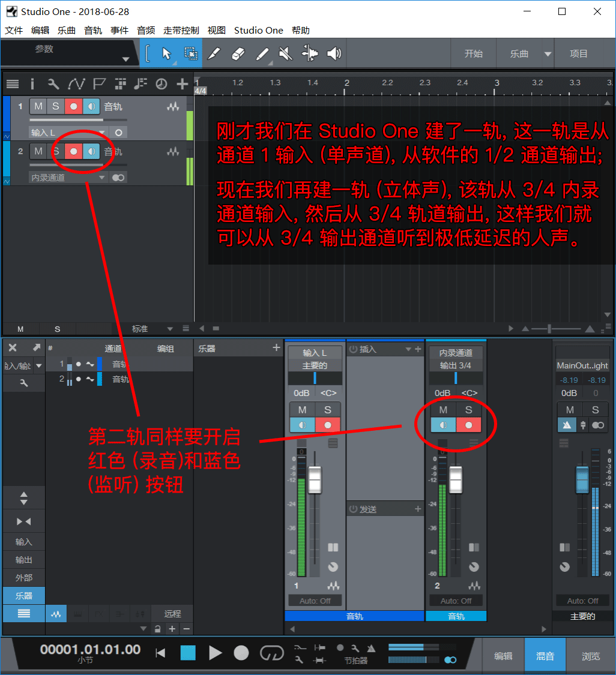The width and height of the screenshot is (616, 675).
Task: Expand the 乐曲 toolbar dropdown arrow
Action: coord(548,54)
